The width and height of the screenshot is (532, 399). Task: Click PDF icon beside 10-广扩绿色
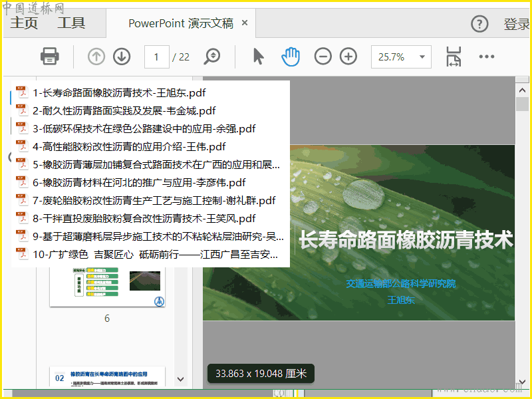[x=22, y=254]
